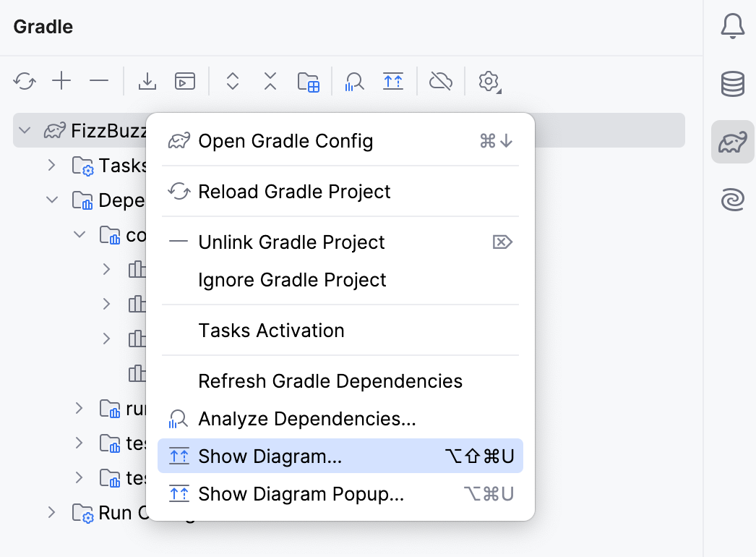Expand the Tasks tree node

51,165
